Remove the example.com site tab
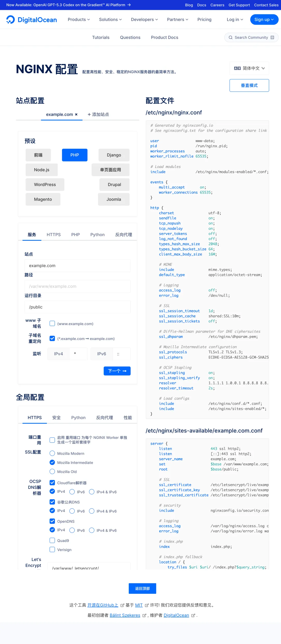Image resolution: width=281 pixels, height=644 pixels. click(76, 114)
